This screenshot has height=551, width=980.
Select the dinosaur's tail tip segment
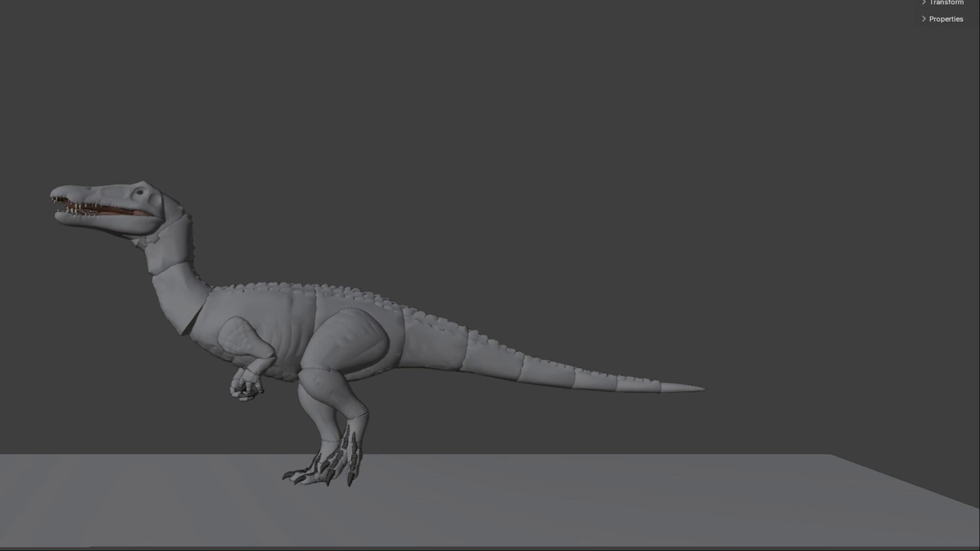click(x=682, y=388)
